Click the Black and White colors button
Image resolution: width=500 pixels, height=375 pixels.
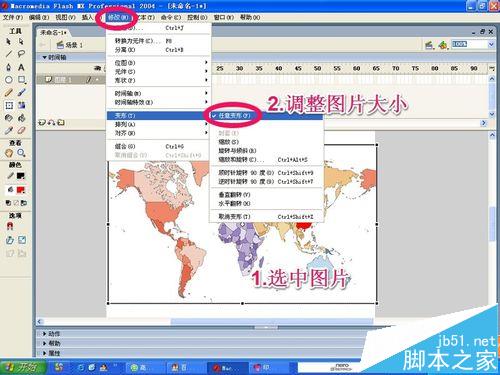pyautogui.click(x=9, y=203)
